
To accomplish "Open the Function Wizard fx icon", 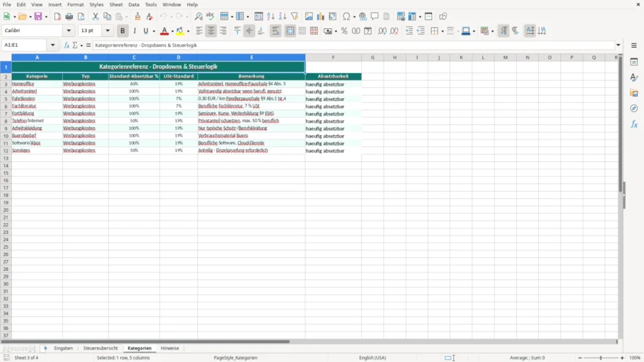I will [x=67, y=45].
